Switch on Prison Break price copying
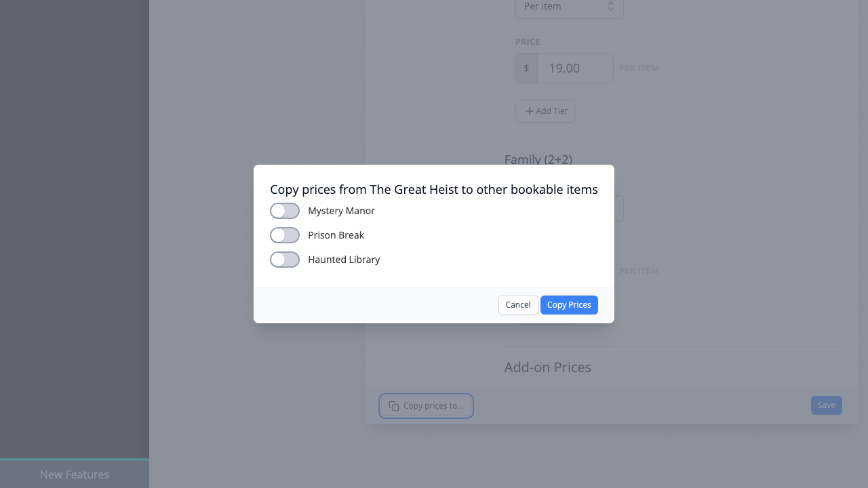This screenshot has height=488, width=868. point(285,235)
